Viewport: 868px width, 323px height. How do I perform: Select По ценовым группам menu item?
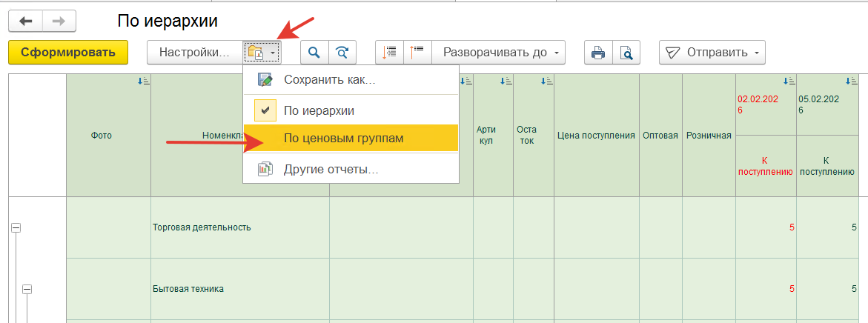click(351, 139)
